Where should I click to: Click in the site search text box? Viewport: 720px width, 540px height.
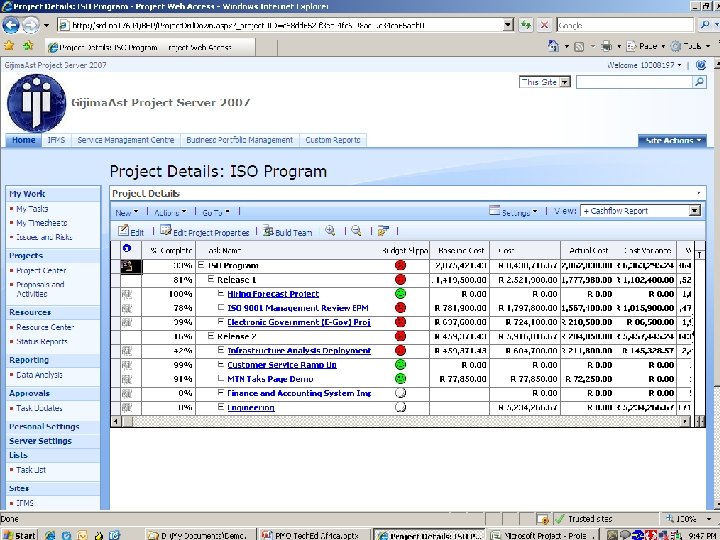click(x=635, y=82)
